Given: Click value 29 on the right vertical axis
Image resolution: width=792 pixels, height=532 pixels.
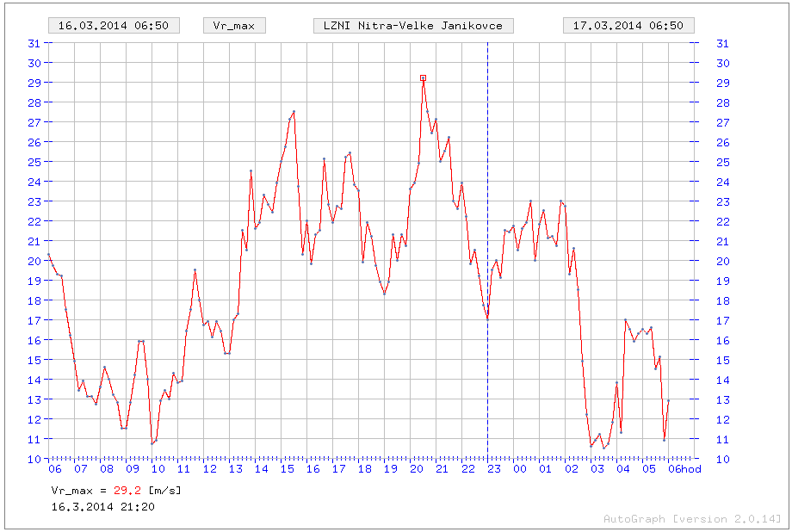Looking at the screenshot, I should [x=722, y=83].
